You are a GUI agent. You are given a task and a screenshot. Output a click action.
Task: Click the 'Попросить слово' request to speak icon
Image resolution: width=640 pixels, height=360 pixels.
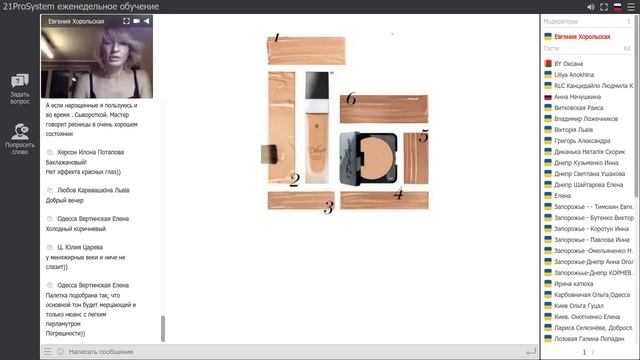click(20, 131)
